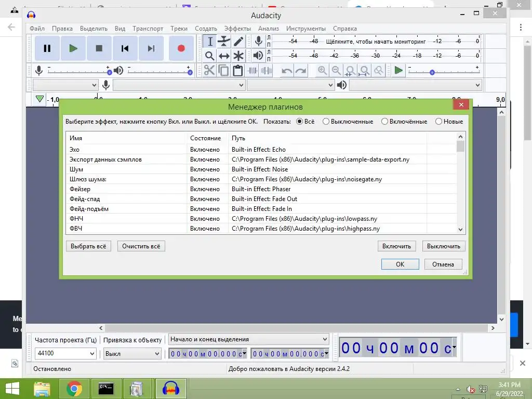This screenshot has width=532, height=399.
Task: Open the Инструменты menu
Action: coord(305,29)
